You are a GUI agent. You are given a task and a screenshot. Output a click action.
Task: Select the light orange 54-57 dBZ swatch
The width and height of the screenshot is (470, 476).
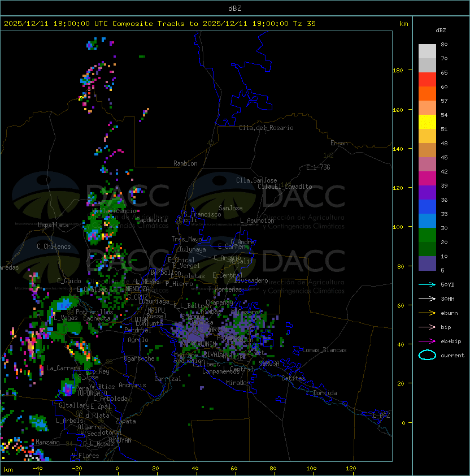click(427, 108)
